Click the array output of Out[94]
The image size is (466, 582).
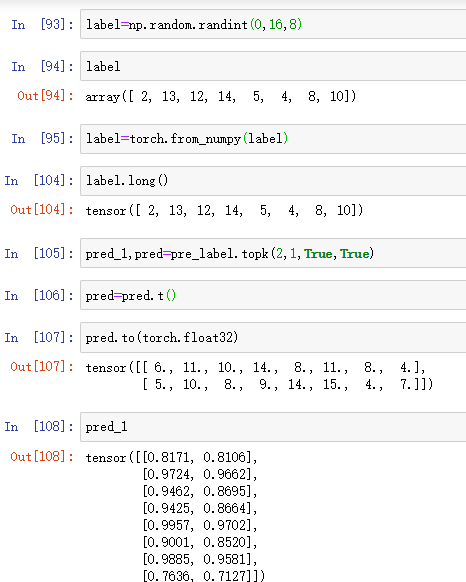[221, 97]
